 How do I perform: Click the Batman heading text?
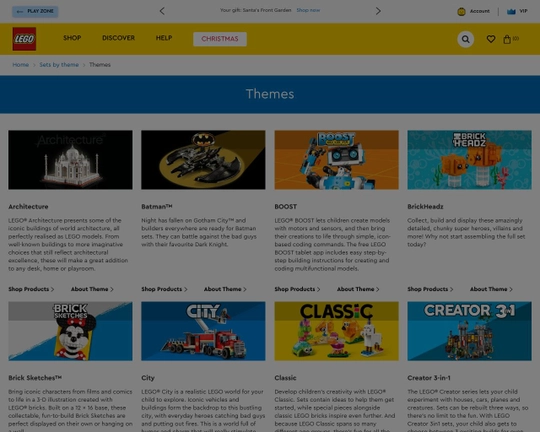point(157,207)
